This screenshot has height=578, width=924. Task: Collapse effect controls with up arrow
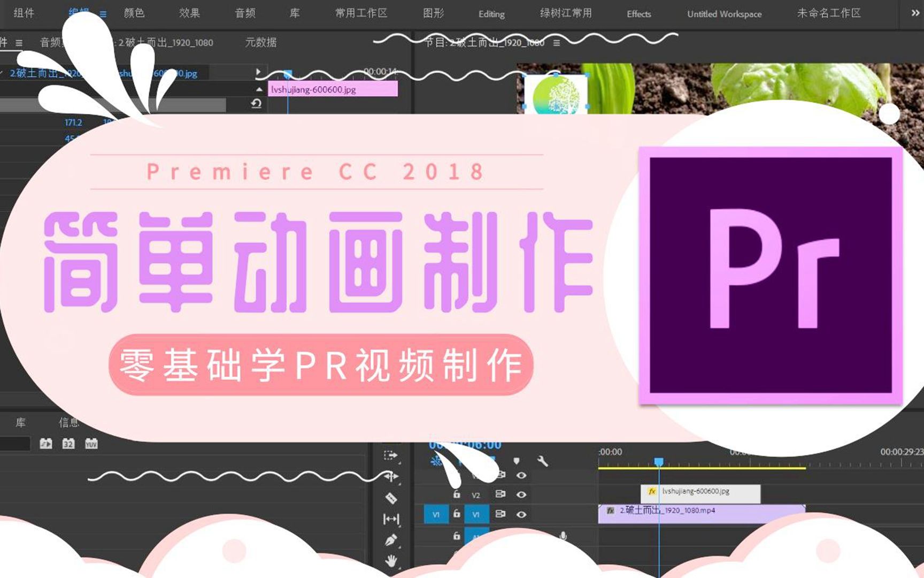(259, 89)
